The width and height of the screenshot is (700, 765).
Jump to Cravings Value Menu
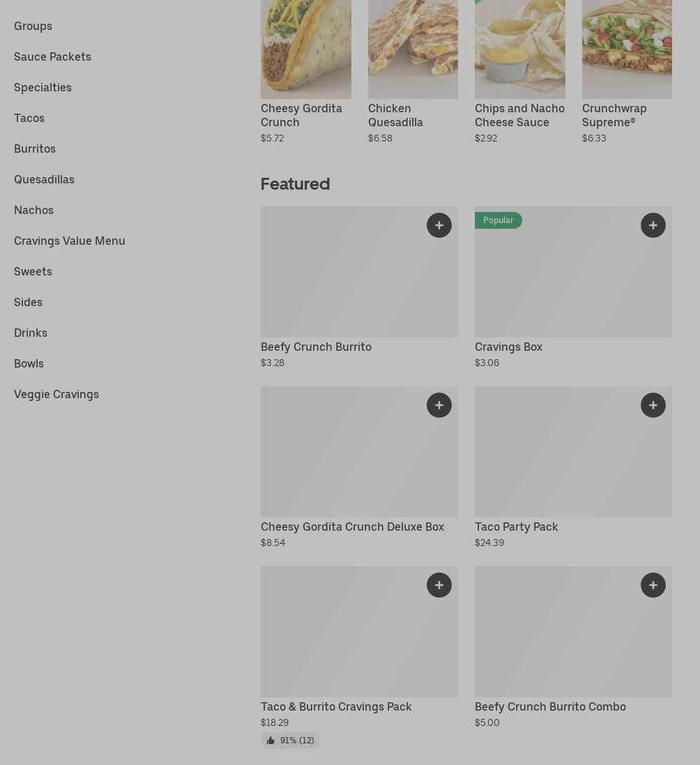70,241
